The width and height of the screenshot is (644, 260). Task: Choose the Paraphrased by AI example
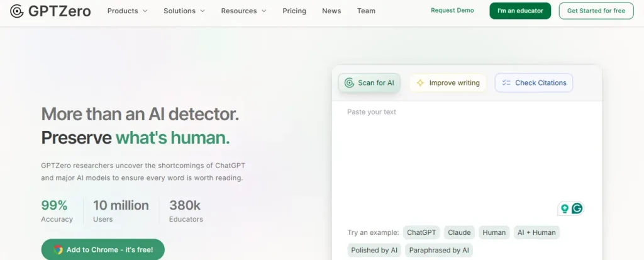(439, 250)
